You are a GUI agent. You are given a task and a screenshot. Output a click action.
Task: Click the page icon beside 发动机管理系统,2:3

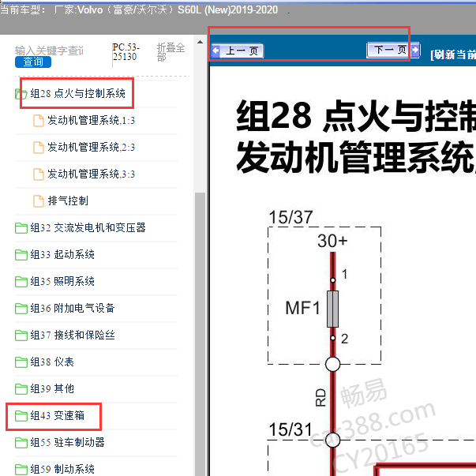click(39, 148)
